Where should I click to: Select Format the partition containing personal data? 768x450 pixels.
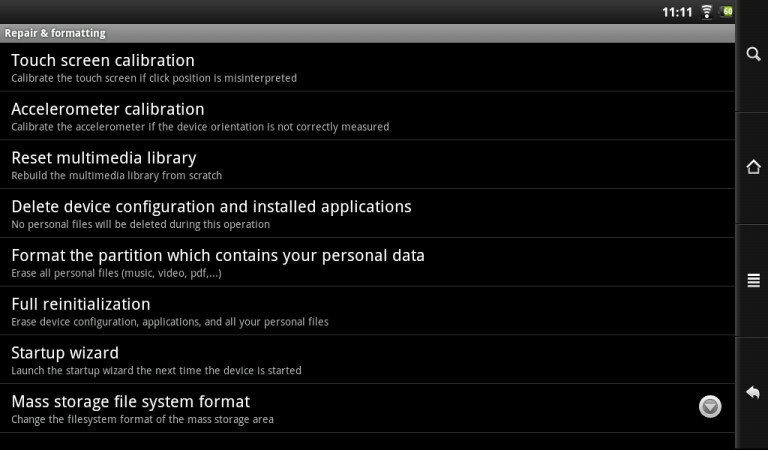(x=367, y=262)
